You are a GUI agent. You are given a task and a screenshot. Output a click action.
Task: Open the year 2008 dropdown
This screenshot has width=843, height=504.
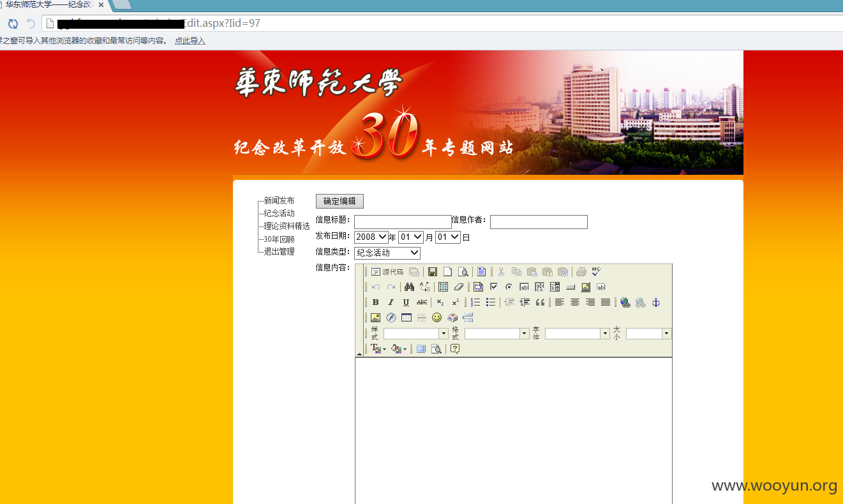click(371, 237)
